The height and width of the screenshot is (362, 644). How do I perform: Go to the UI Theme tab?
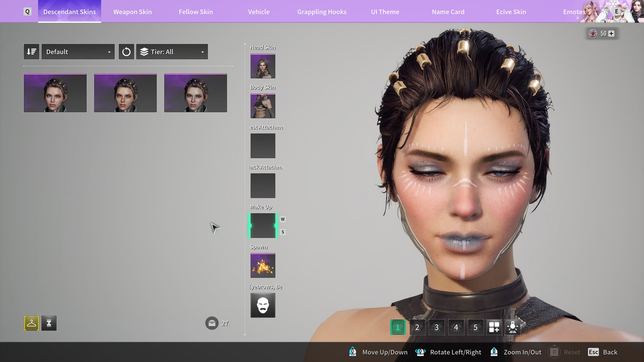pyautogui.click(x=385, y=12)
